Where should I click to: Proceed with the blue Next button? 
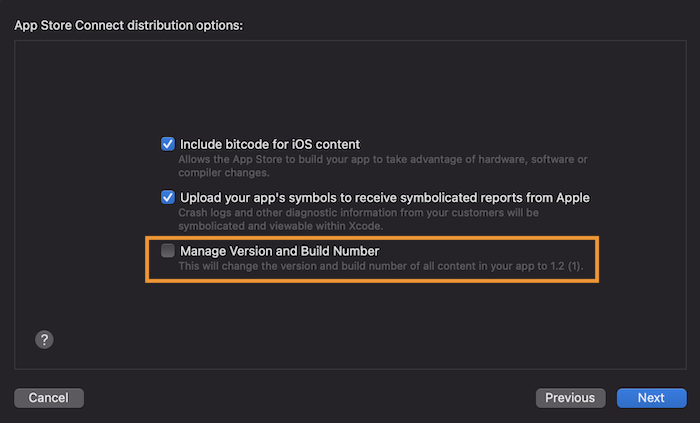coord(651,398)
